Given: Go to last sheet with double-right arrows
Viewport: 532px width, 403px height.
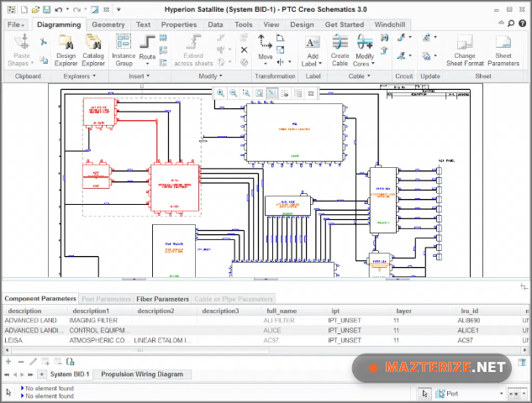Looking at the screenshot, I should (30, 374).
